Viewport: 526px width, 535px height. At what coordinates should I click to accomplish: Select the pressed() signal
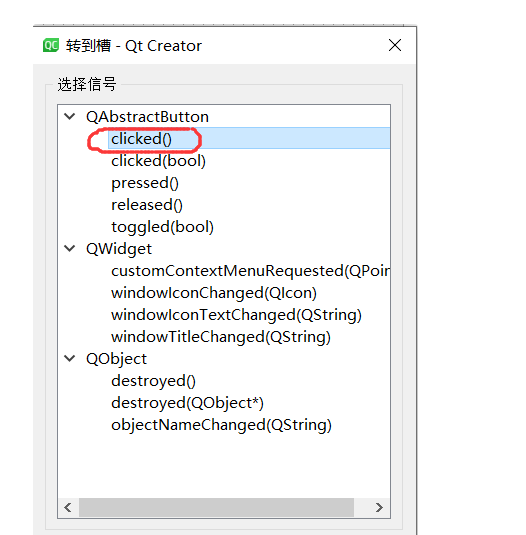145,183
